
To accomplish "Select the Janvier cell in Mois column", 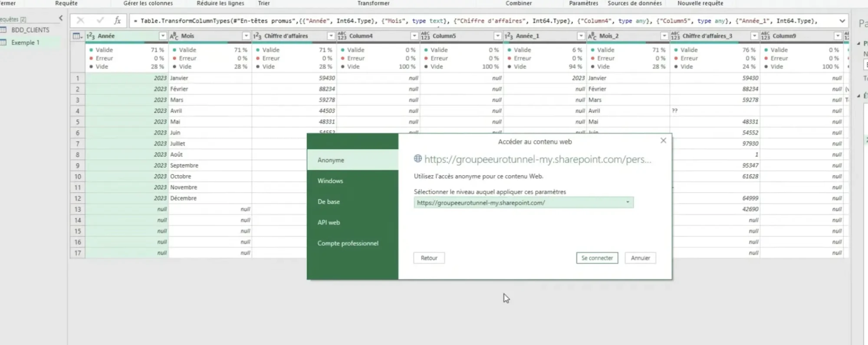I will pos(210,78).
